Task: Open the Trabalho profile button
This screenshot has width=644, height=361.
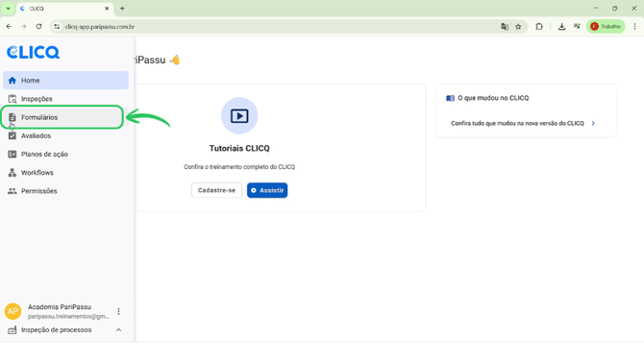Action: coord(606,27)
